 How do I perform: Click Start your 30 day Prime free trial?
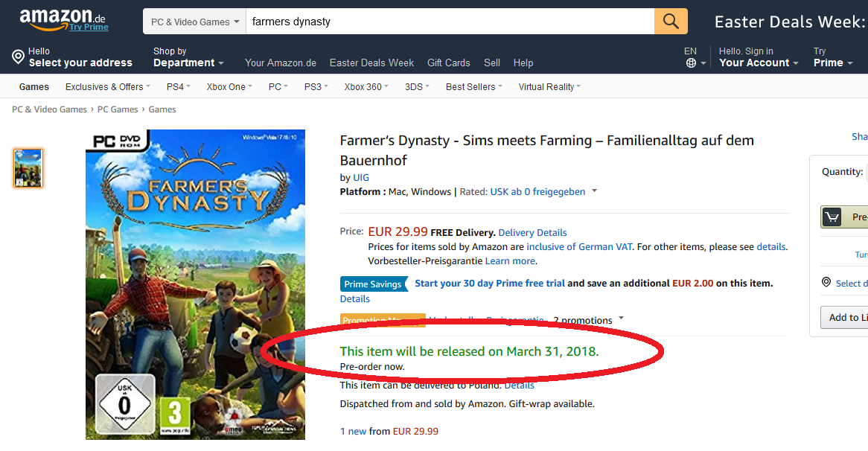490,284
